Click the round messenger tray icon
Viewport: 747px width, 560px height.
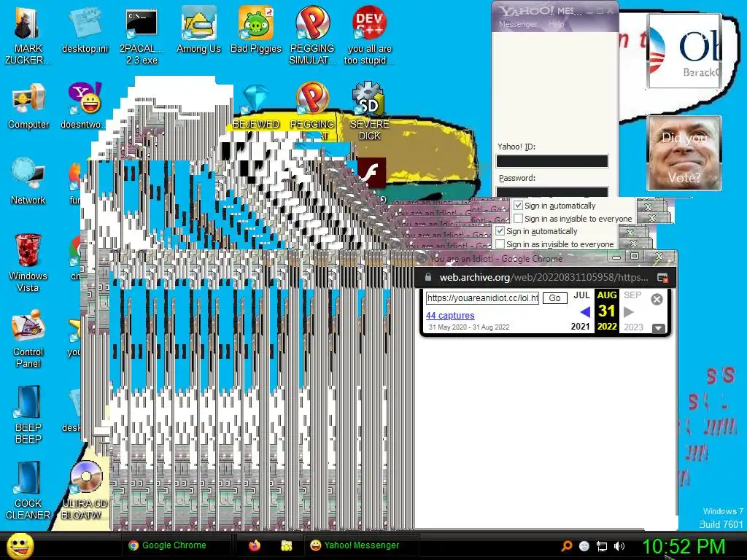[x=584, y=546]
